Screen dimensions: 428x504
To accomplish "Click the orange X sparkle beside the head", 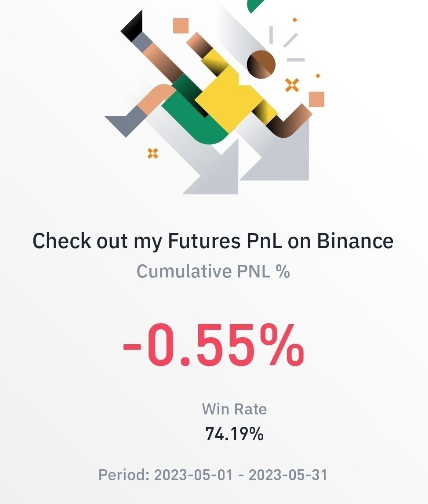I will 292,85.
